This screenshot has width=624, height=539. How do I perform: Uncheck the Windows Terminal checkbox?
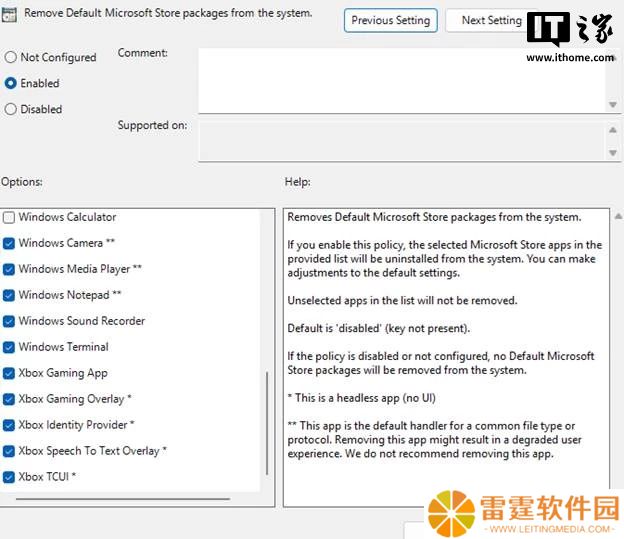tap(9, 347)
